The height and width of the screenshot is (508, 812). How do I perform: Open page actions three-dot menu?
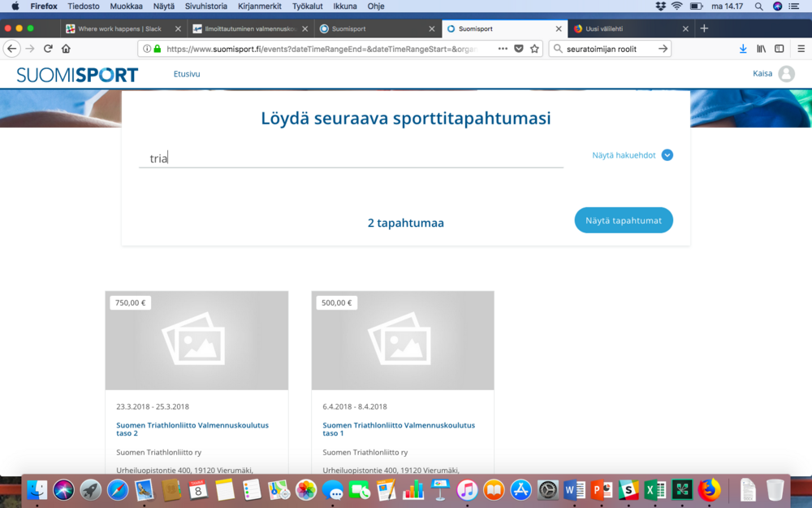503,49
